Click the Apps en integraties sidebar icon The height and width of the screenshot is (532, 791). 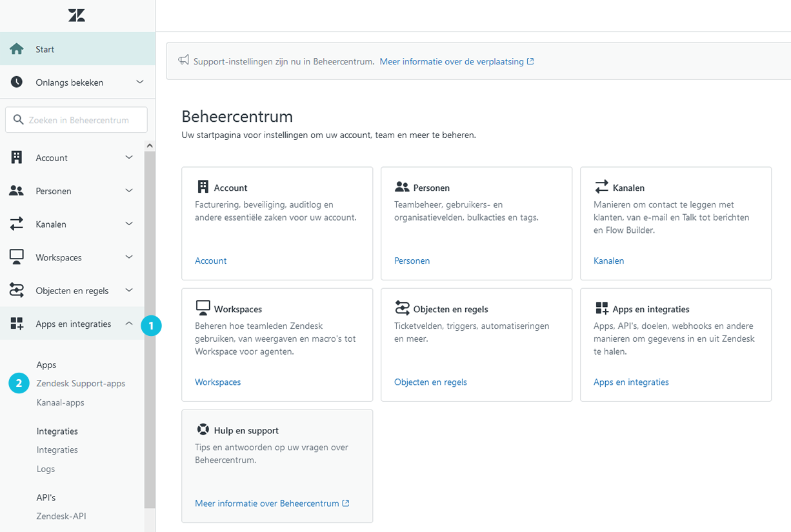click(x=17, y=324)
